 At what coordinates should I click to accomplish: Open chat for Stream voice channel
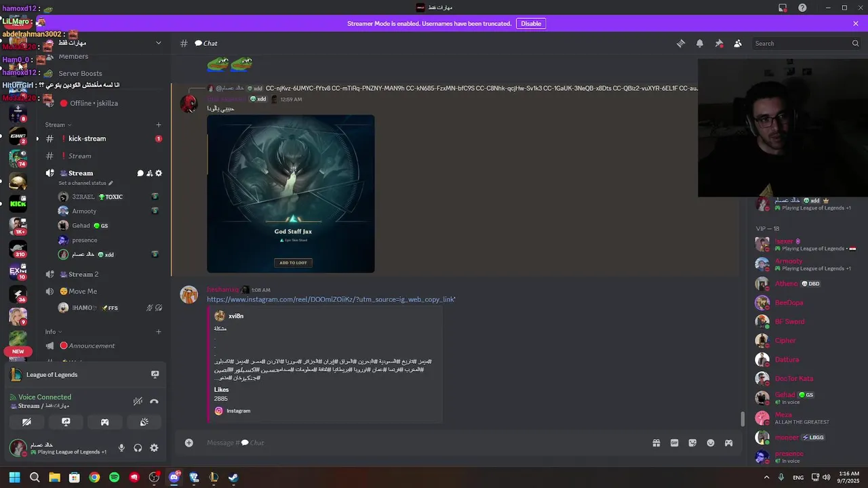click(140, 174)
